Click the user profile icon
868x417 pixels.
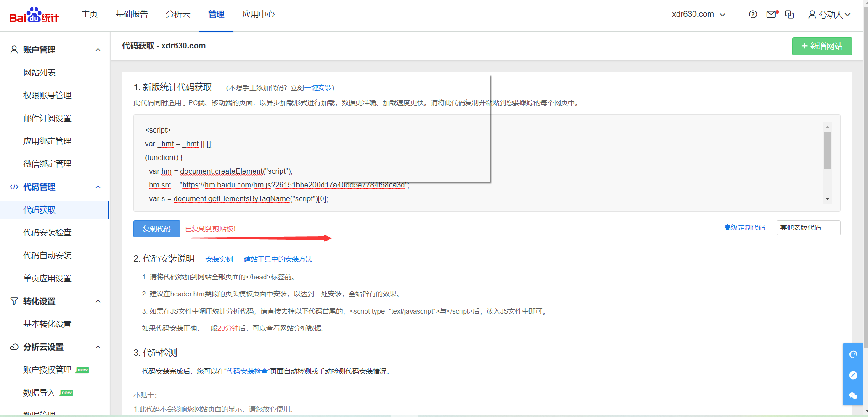click(812, 15)
